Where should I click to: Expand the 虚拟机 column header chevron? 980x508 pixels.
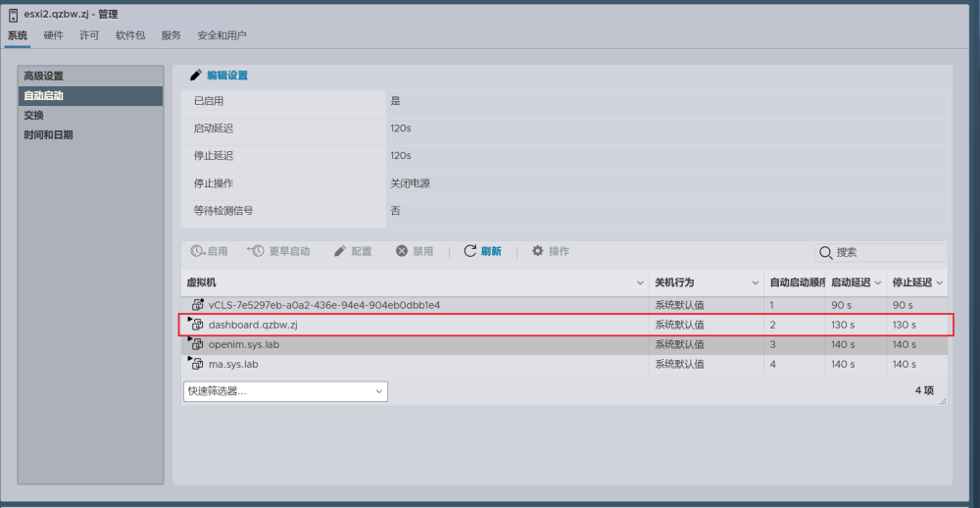(x=640, y=282)
